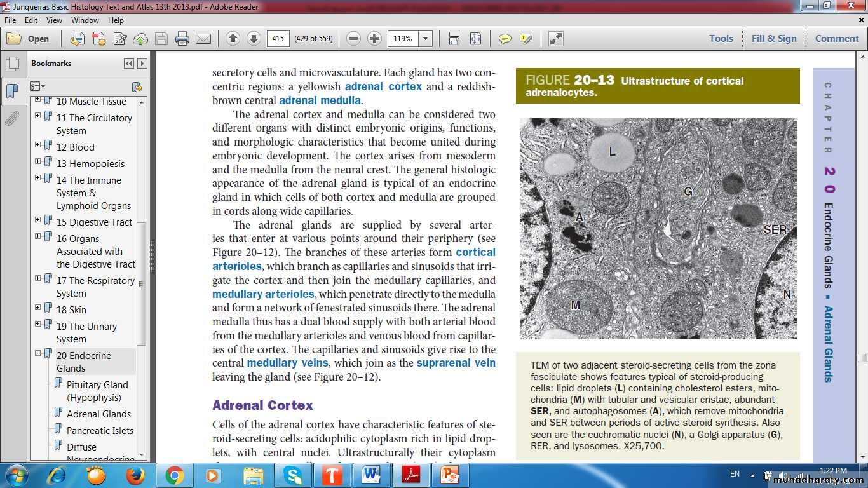Open the zoom percentage dropdown
This screenshot has height=488, width=868.
(425, 39)
